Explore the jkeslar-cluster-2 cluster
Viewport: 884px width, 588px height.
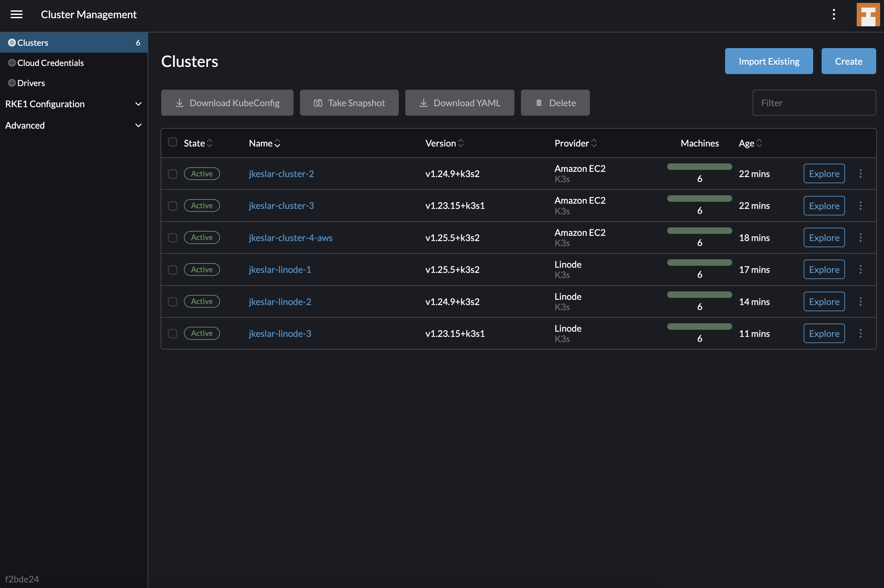click(824, 173)
